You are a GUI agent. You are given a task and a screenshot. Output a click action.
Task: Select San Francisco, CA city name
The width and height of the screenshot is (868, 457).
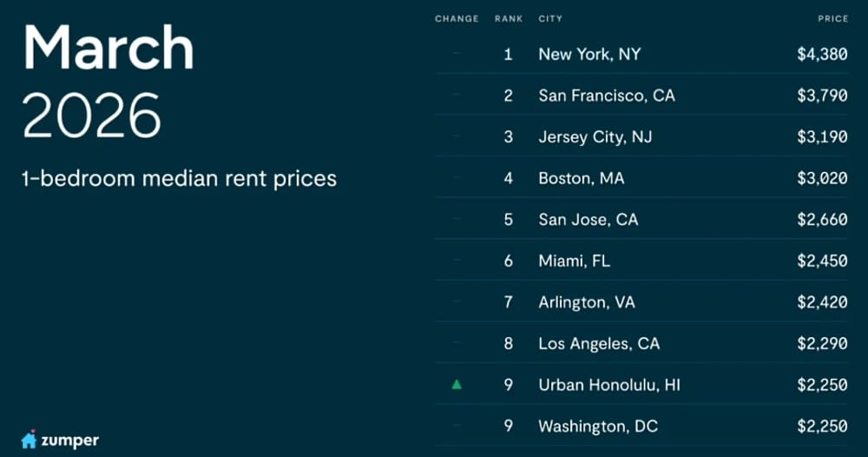pos(606,96)
